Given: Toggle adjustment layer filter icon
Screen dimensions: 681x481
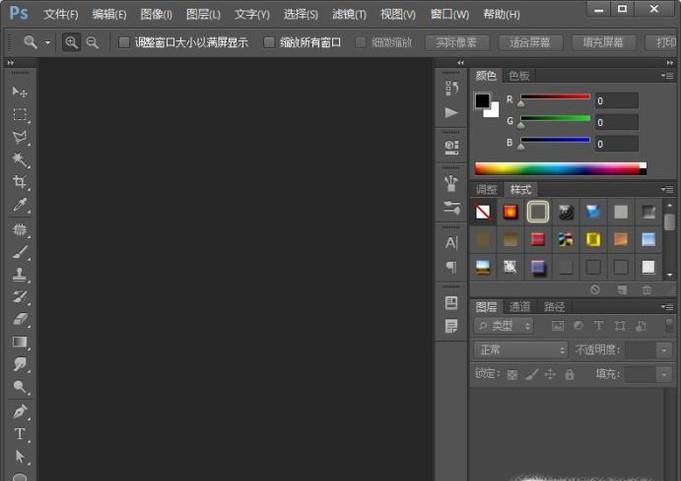Looking at the screenshot, I should [578, 326].
